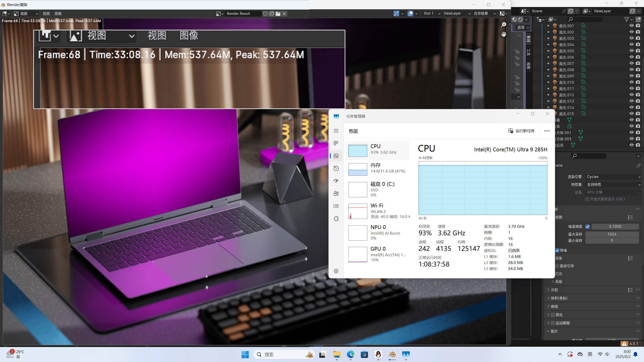
Task: Open Task Manager settings gear
Action: 336,271
